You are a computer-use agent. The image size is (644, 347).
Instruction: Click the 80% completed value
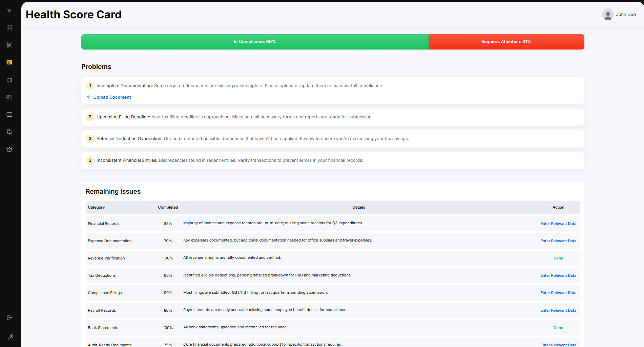tap(168, 310)
